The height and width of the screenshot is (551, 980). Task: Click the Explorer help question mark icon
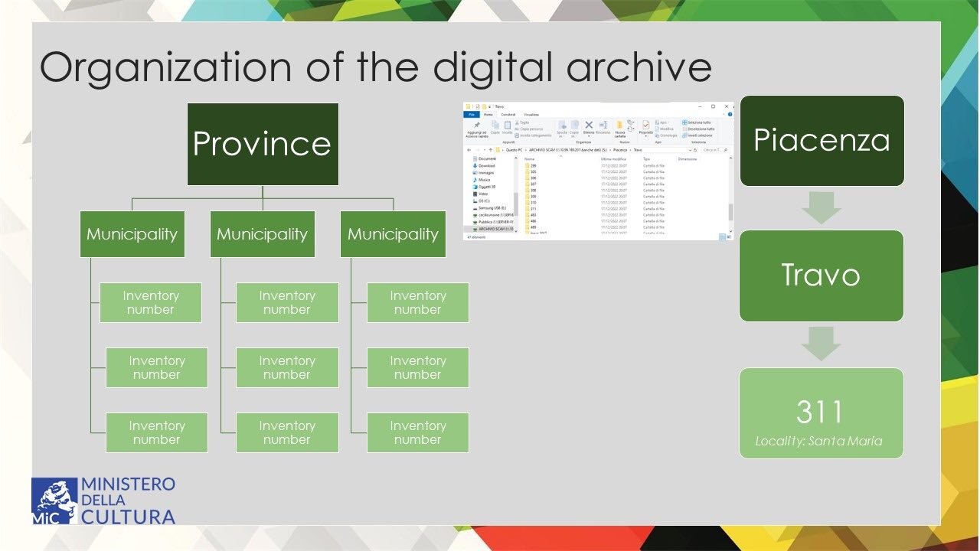730,114
